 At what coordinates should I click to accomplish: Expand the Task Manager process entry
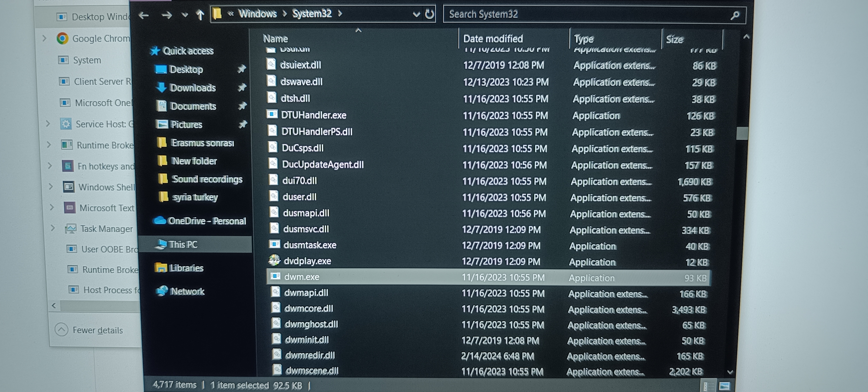click(53, 228)
